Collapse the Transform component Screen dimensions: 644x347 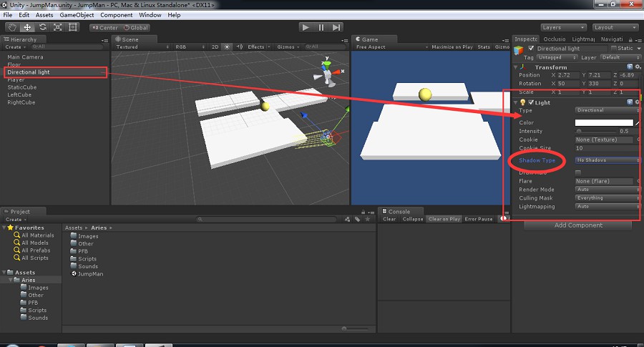pos(516,67)
